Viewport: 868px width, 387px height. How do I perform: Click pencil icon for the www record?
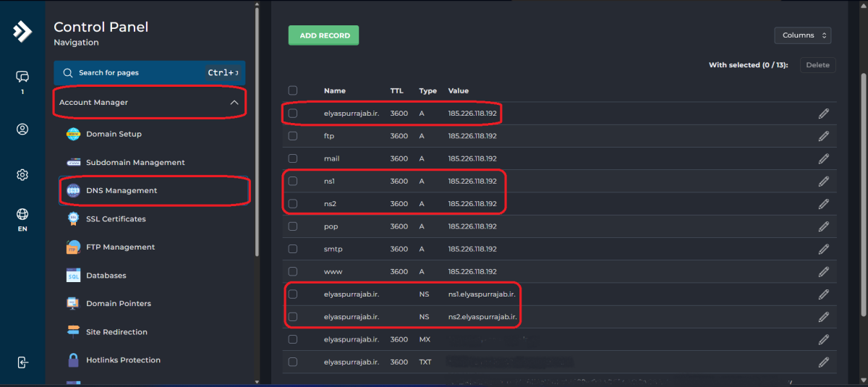823,272
